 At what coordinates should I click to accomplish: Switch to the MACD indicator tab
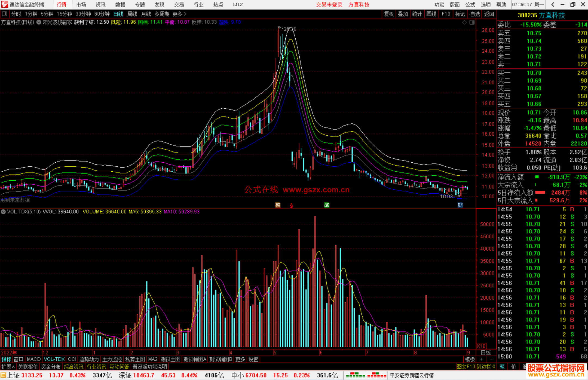33,359
